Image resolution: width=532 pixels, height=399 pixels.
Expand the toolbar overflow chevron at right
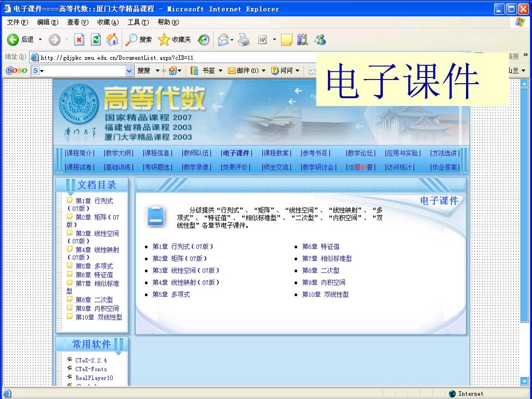pyautogui.click(x=526, y=54)
